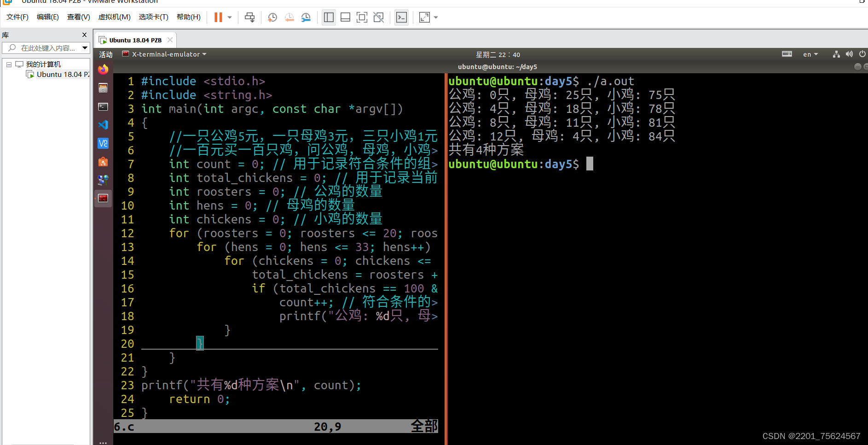
Task: Click terminal title ubuntu@ubuntu: ~/day5
Action: [x=498, y=67]
